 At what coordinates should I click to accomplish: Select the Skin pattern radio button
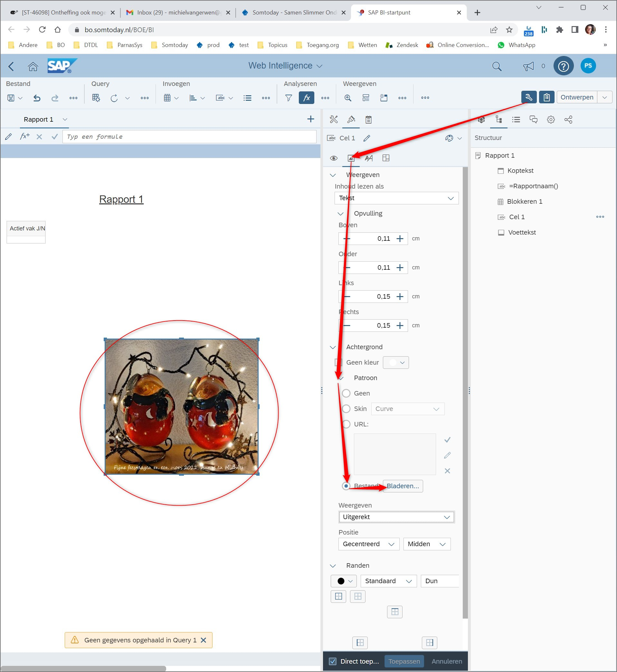tap(346, 409)
